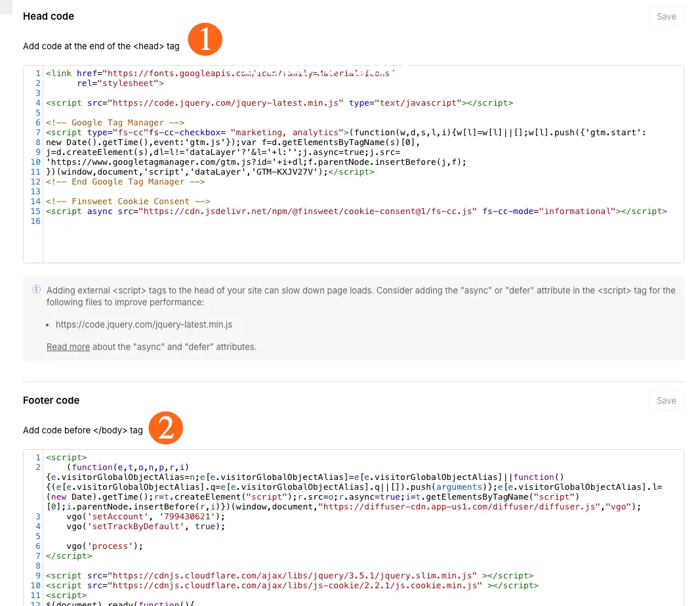Click the Head code section heading

pyautogui.click(x=49, y=16)
